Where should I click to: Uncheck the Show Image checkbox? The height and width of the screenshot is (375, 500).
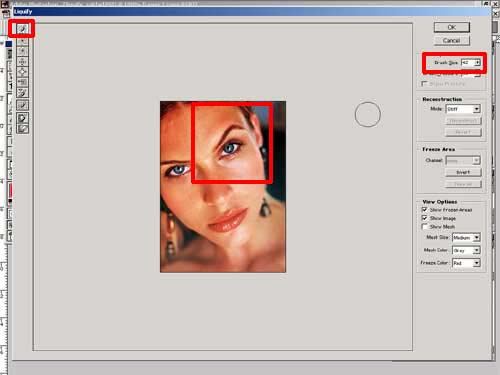tap(424, 218)
